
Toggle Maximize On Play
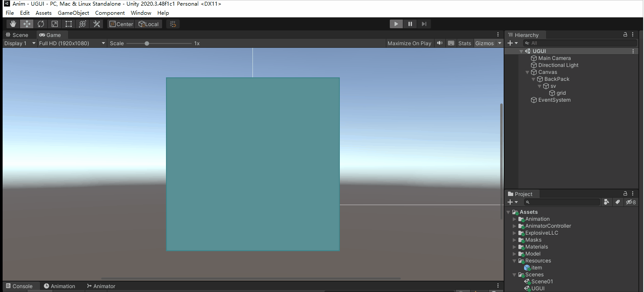point(409,43)
